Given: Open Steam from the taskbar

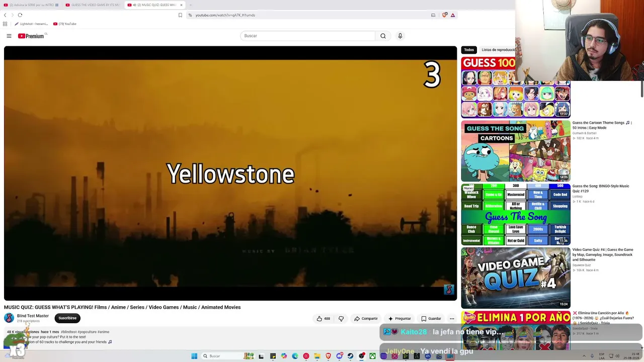Looking at the screenshot, I should [x=350, y=356].
